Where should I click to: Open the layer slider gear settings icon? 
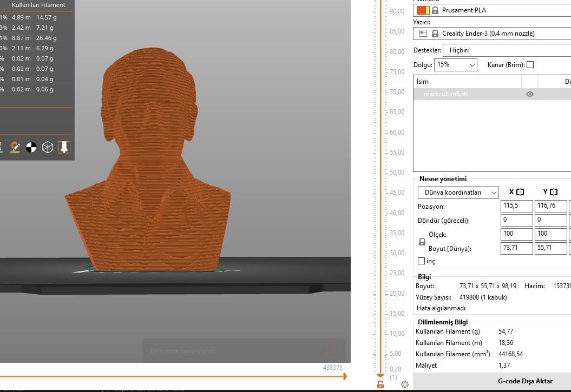405,384
